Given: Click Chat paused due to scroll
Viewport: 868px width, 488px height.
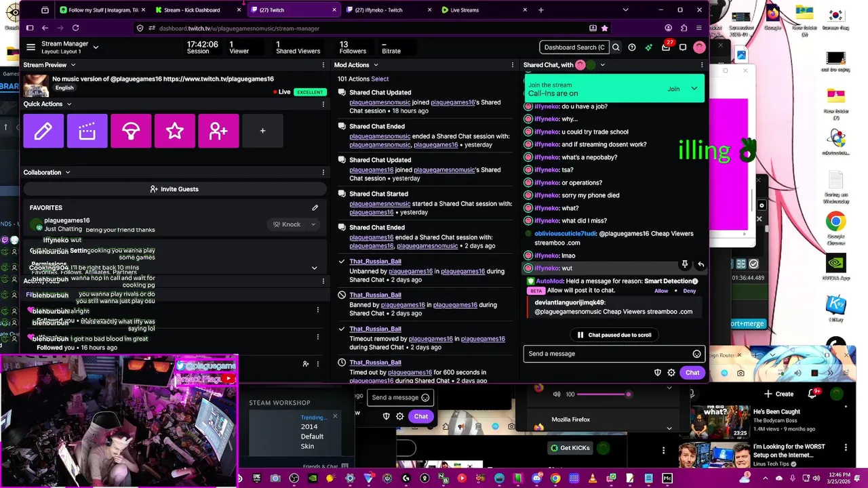Looking at the screenshot, I should point(614,335).
